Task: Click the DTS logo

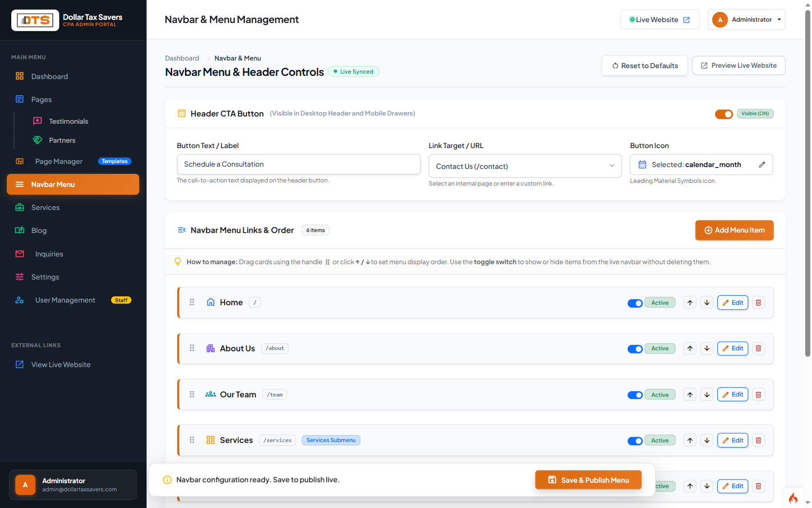Action: [35, 20]
